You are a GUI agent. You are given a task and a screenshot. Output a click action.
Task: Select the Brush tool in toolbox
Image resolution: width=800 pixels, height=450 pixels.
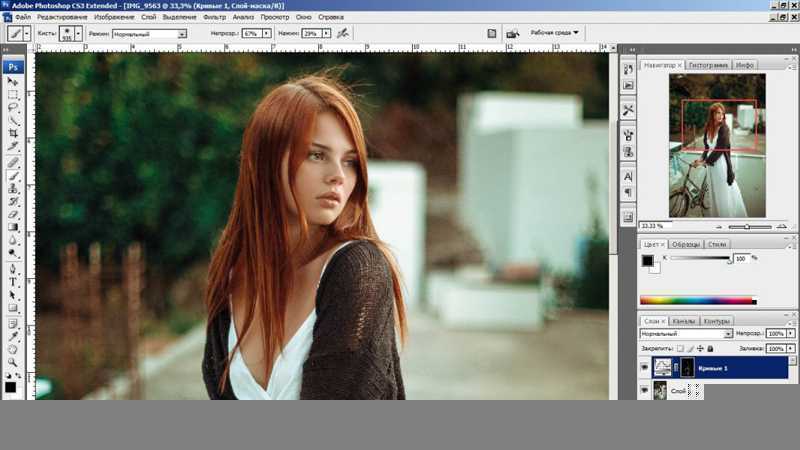point(13,176)
